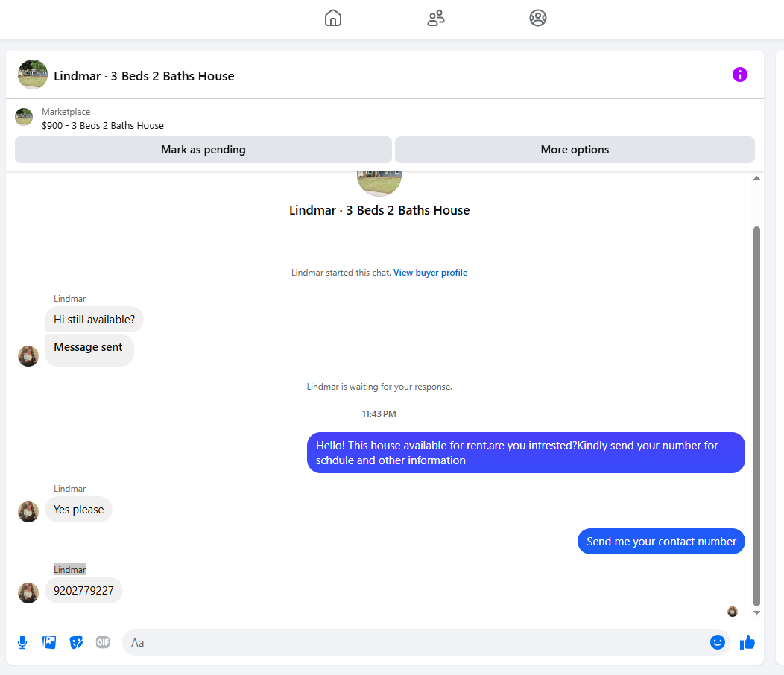The image size is (784, 675).
Task: Open the Home icon in top navigation
Action: tap(333, 18)
